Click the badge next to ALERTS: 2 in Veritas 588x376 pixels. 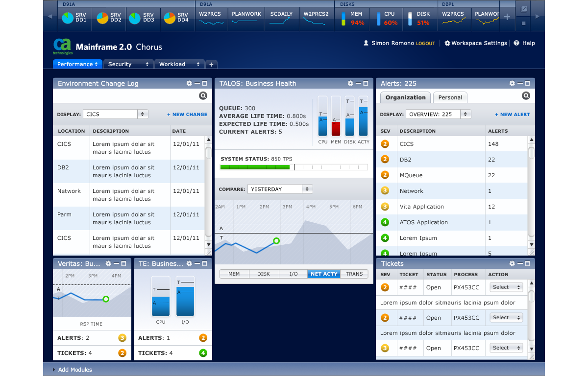tap(122, 338)
